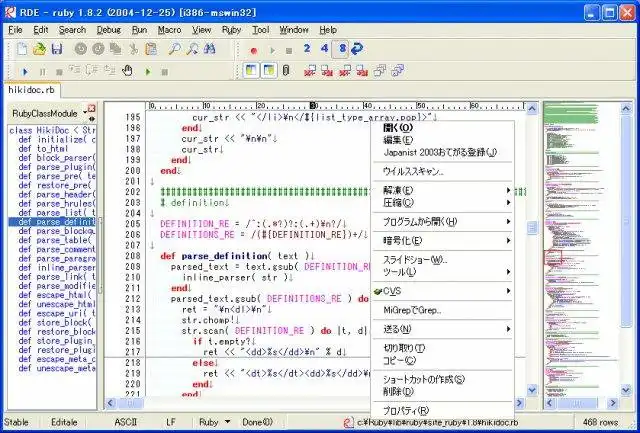Click the RDE path icon in status bar

348,422
